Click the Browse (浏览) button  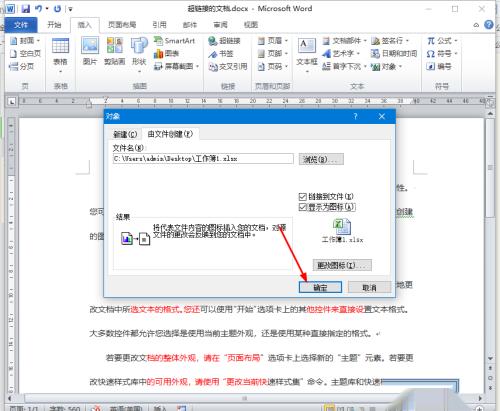pyautogui.click(x=321, y=159)
